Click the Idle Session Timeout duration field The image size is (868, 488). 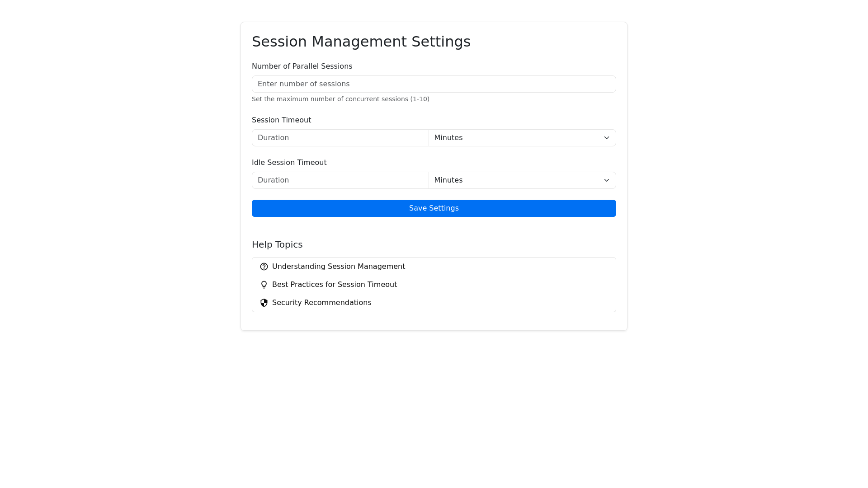coord(340,180)
